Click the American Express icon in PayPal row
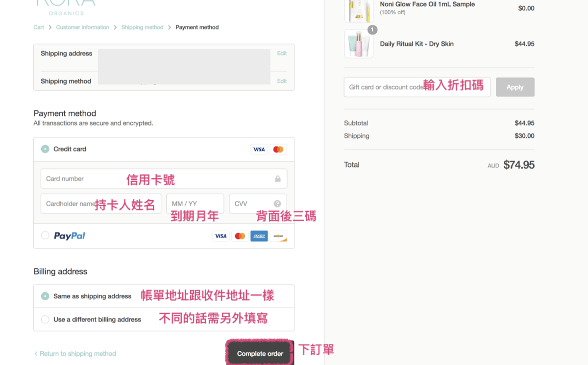Screen dimensions: 588x365 (x=259, y=236)
